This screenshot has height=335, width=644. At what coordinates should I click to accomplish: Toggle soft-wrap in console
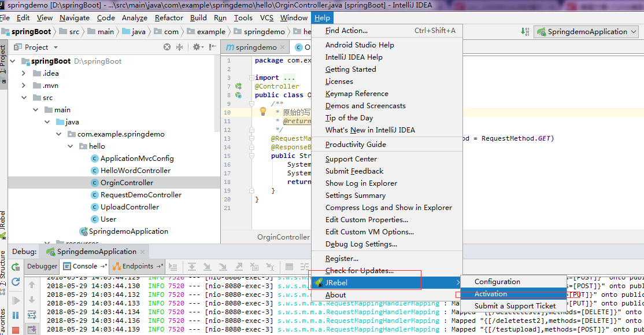click(32, 315)
